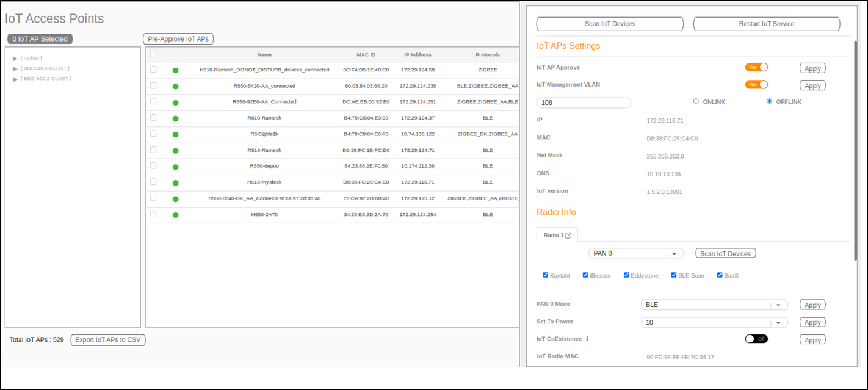Uncheck the BLE Scan checkbox

(x=674, y=275)
